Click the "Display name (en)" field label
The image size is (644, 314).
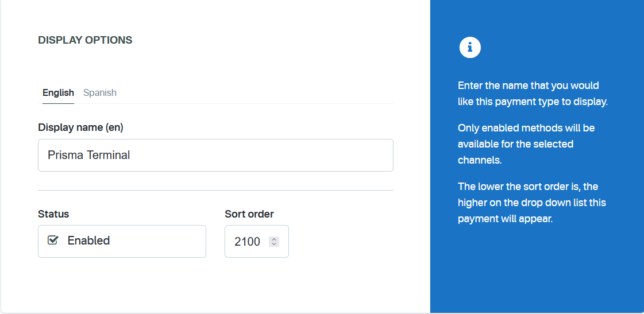(80, 127)
